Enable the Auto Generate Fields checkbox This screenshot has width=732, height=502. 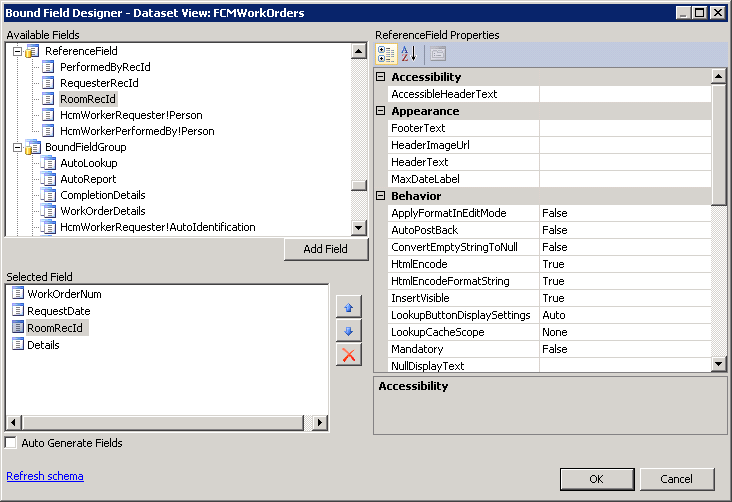pyautogui.click(x=11, y=443)
